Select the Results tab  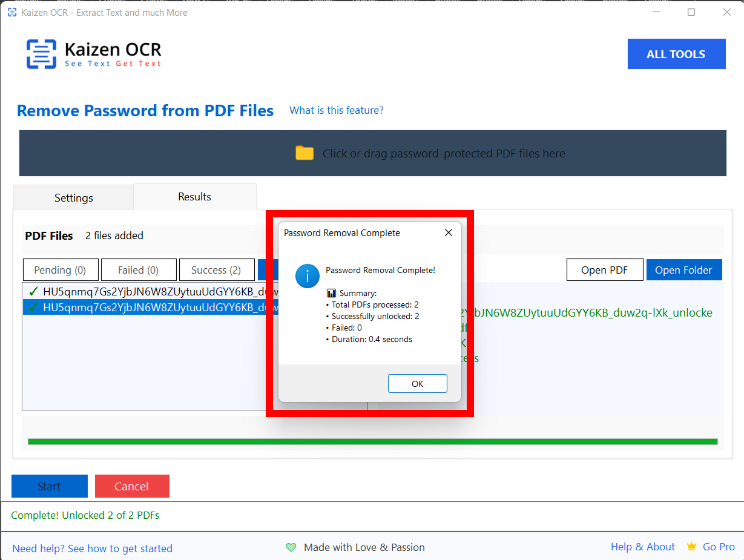point(194,197)
